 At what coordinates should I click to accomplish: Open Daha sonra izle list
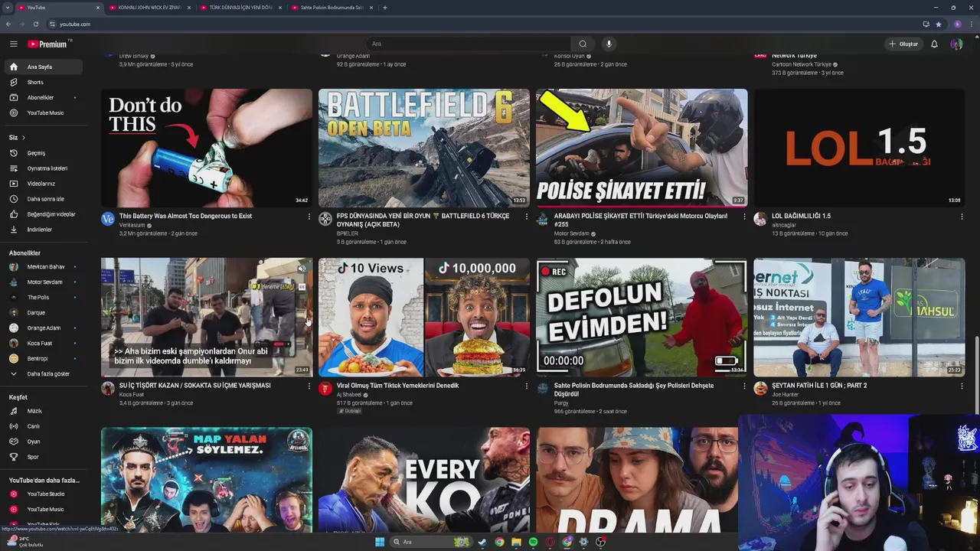[42, 199]
